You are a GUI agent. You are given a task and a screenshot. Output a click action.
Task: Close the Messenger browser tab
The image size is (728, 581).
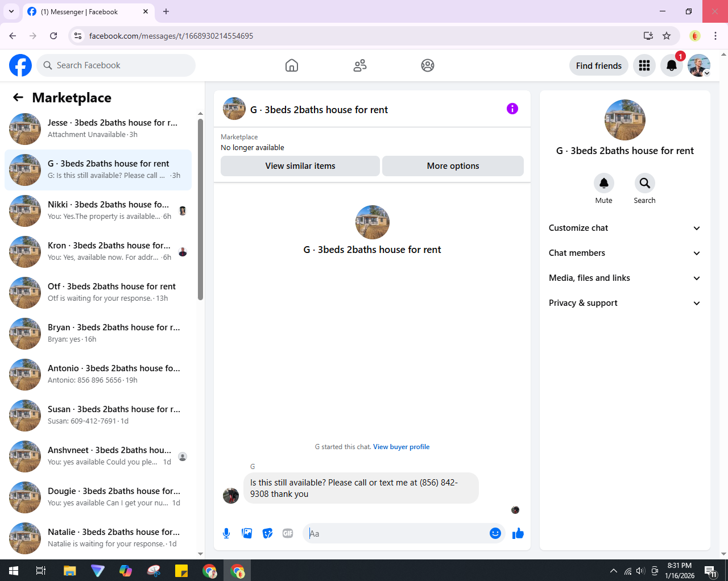(x=146, y=11)
